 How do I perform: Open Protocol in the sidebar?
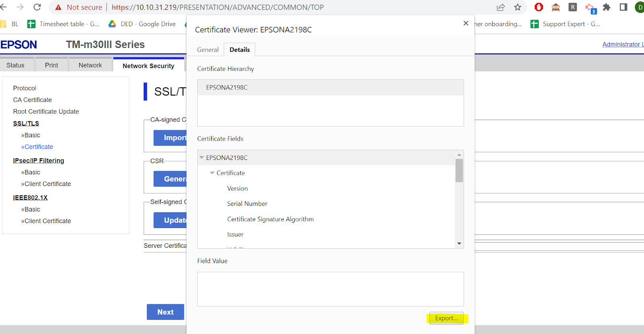coord(25,88)
